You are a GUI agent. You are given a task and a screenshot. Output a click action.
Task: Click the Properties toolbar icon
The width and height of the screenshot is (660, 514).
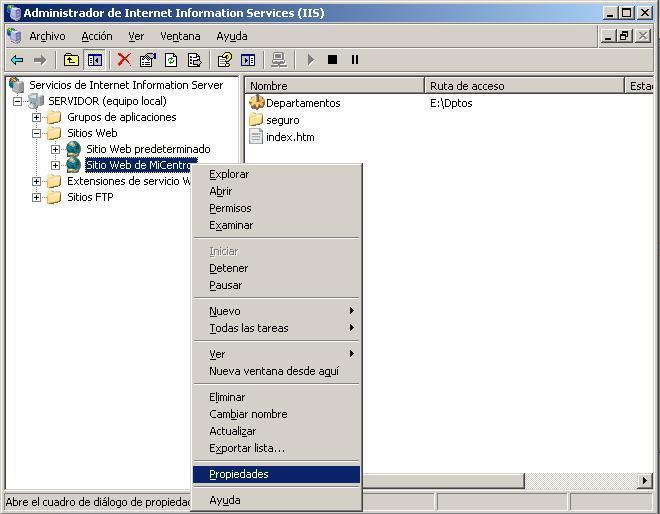(x=148, y=60)
